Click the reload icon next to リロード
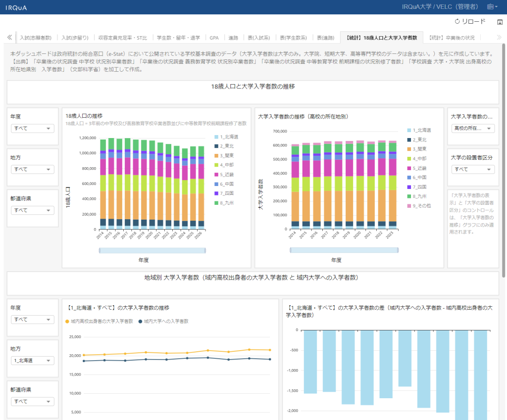This screenshot has width=507, height=420. [x=457, y=22]
